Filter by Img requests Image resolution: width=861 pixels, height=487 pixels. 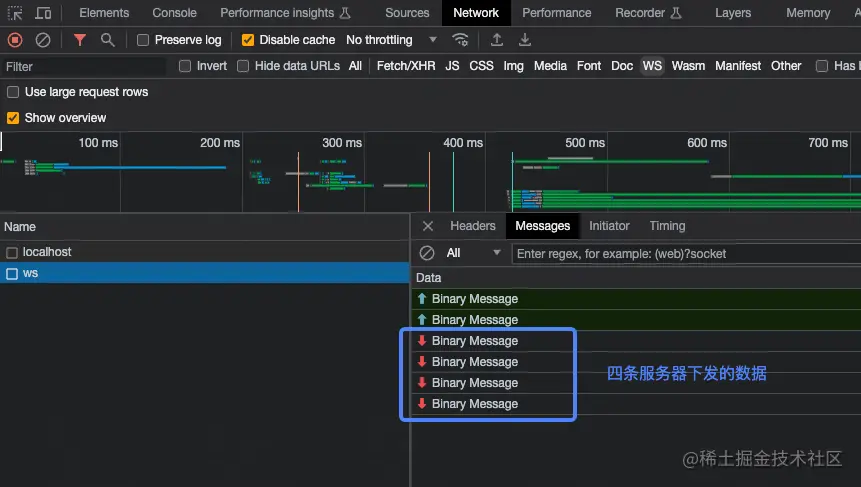point(513,66)
